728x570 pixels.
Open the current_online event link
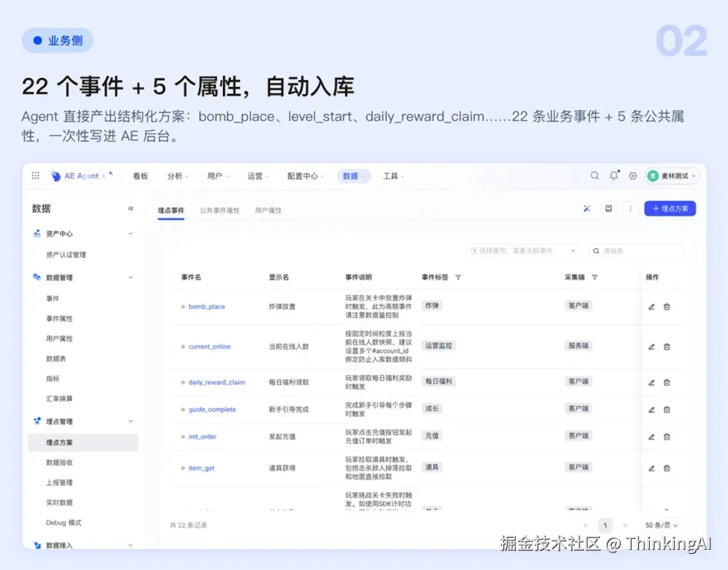210,347
